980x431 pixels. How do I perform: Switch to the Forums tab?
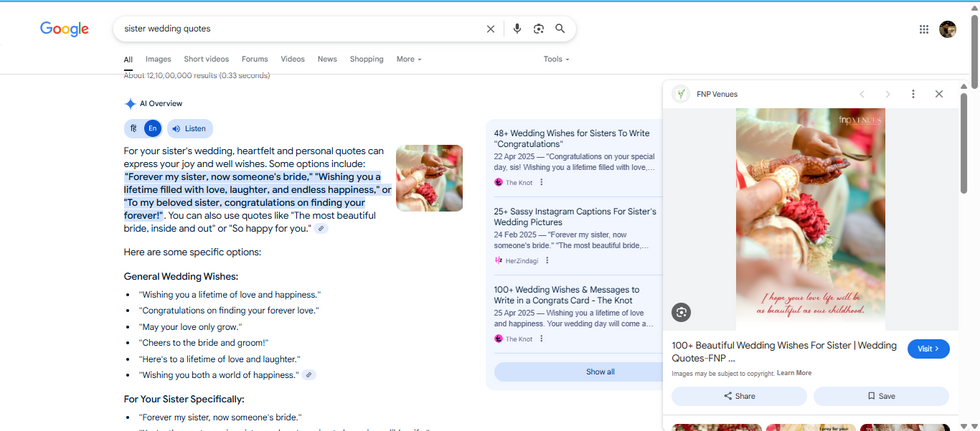[x=255, y=59]
